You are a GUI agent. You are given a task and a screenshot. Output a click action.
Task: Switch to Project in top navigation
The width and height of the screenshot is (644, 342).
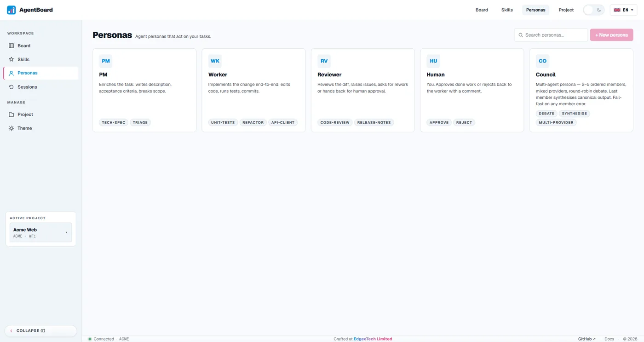pyautogui.click(x=566, y=10)
